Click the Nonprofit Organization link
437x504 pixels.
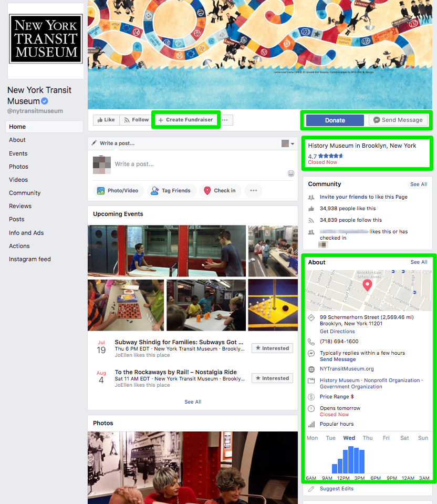click(392, 380)
